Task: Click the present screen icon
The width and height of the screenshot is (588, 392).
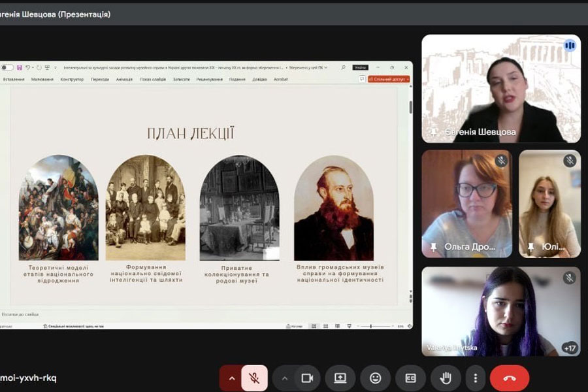Action: (x=340, y=378)
